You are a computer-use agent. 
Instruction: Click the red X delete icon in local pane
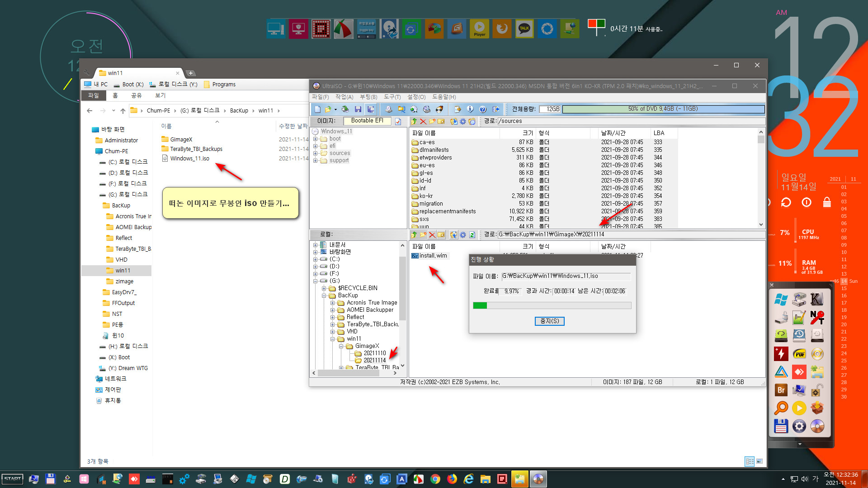point(432,235)
